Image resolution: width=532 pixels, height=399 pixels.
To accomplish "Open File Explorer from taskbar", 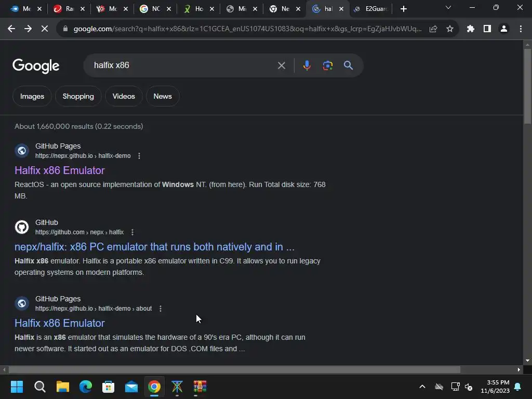I will click(x=63, y=387).
